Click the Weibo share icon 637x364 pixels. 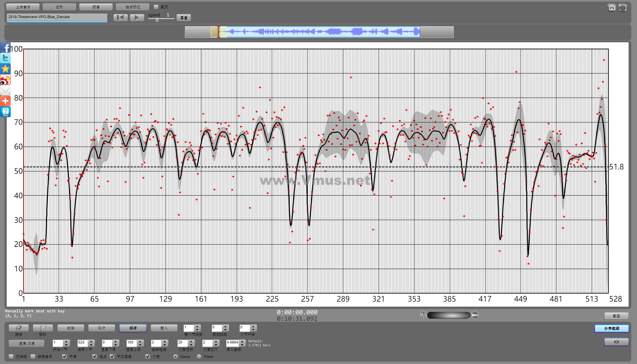click(x=5, y=80)
